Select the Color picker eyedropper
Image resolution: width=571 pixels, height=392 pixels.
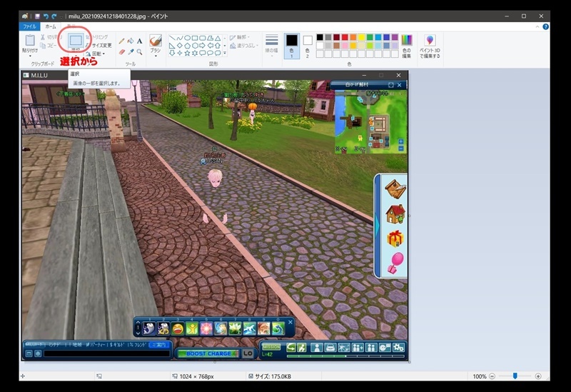[131, 52]
